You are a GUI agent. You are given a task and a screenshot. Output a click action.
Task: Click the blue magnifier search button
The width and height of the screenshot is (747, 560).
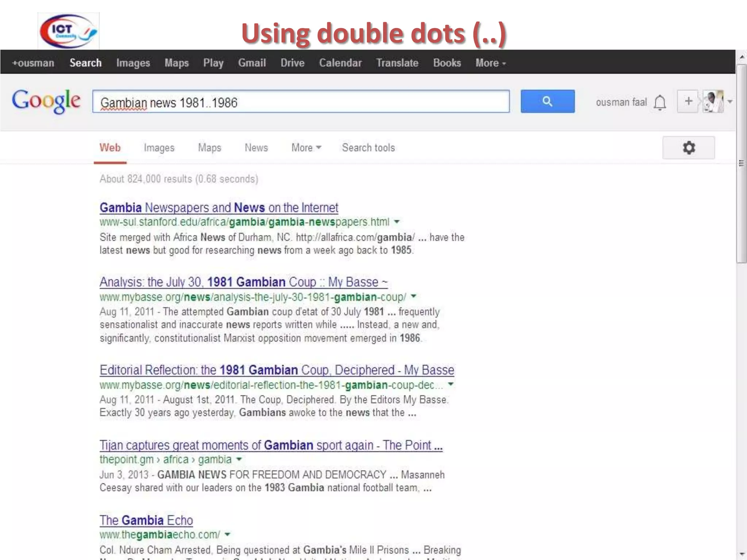point(547,101)
